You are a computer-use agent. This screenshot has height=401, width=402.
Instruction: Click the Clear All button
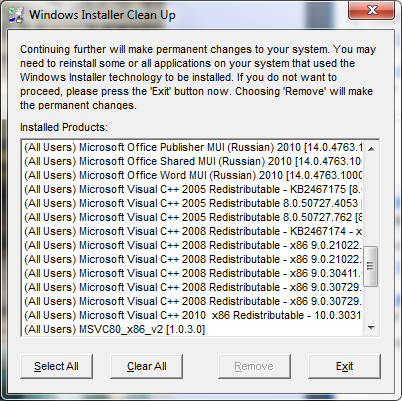coord(146,366)
